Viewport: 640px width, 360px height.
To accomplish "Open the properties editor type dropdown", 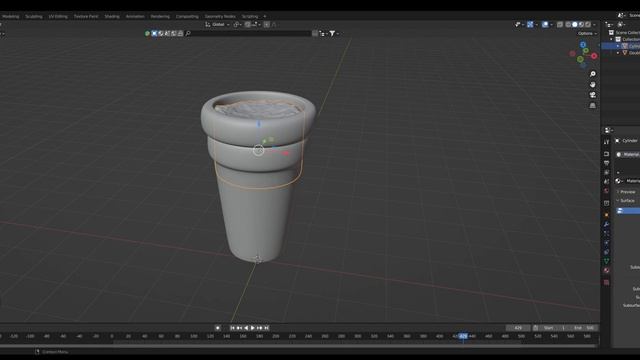I will coord(609,130).
